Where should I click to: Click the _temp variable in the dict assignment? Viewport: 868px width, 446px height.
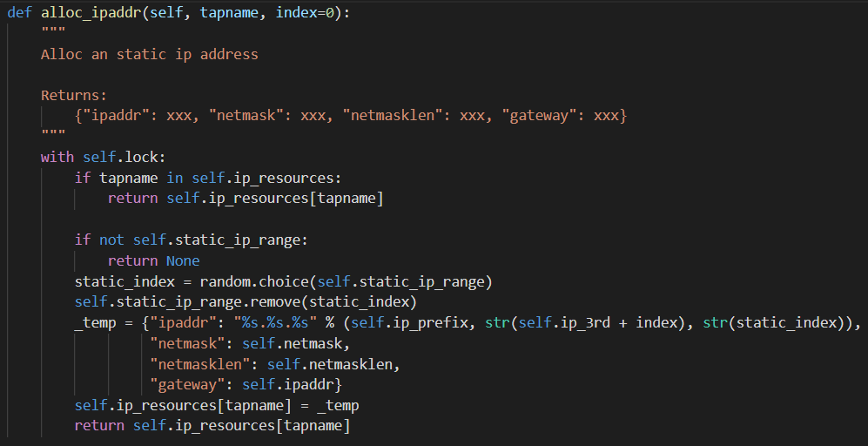95,323
